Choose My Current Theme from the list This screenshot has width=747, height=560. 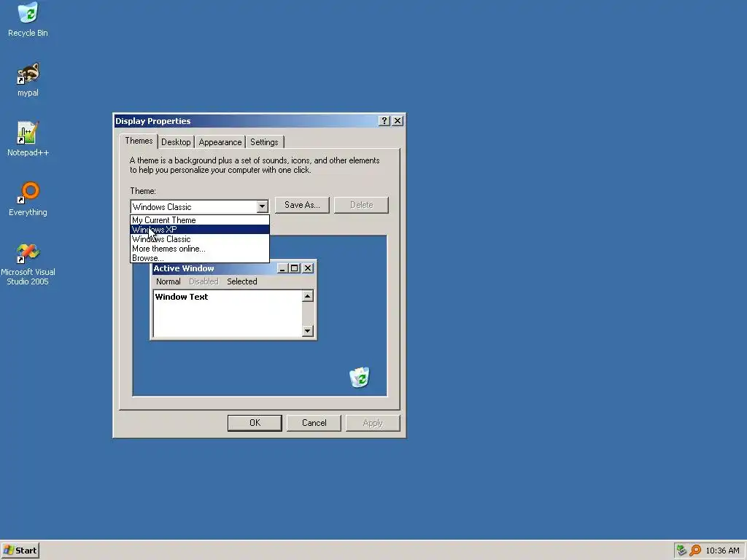(200, 220)
